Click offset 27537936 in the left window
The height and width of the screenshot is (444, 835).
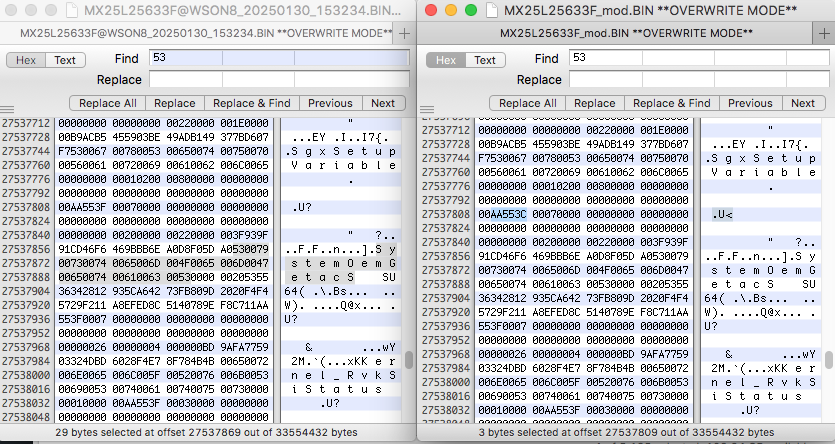point(26,319)
